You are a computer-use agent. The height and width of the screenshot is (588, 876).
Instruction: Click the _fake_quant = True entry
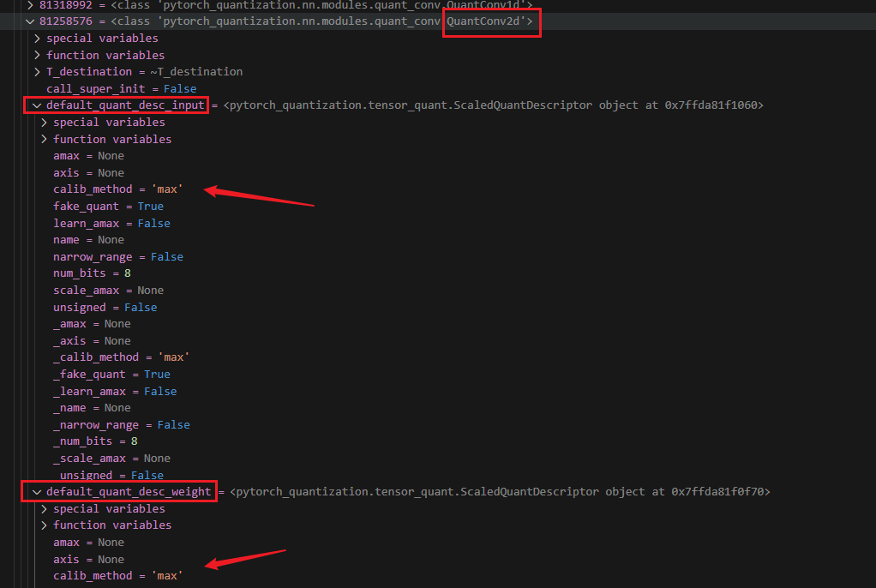click(111, 375)
